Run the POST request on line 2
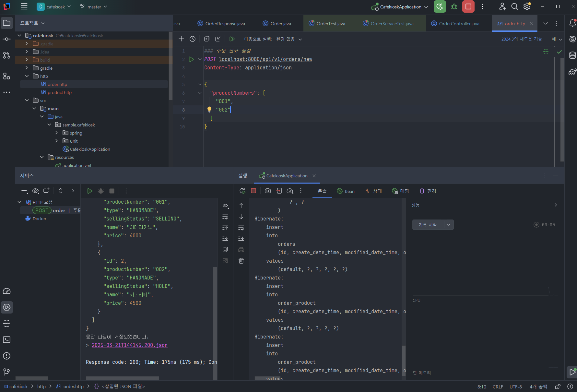Viewport: 577px width, 392px height. (191, 59)
